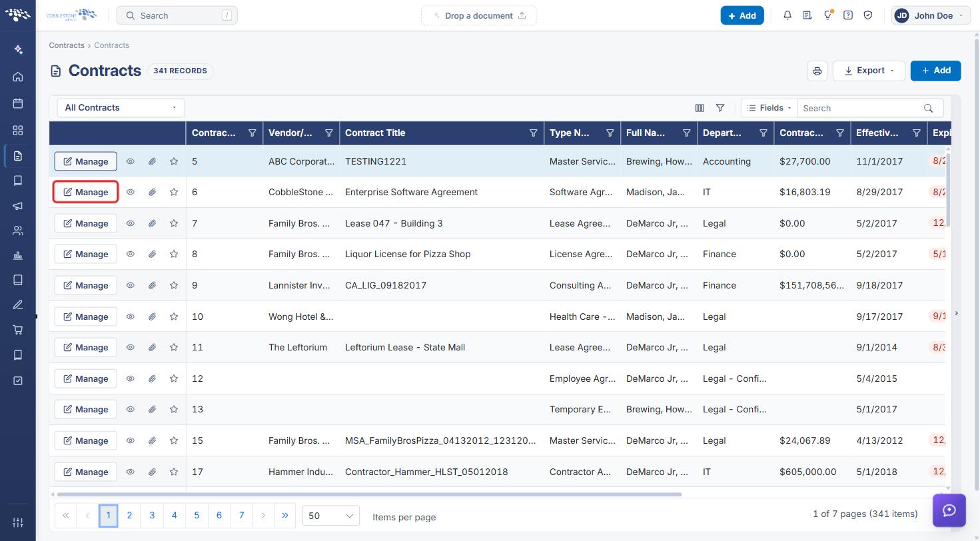Open Home in the left sidebar
This screenshot has width=980, height=541.
pos(18,77)
